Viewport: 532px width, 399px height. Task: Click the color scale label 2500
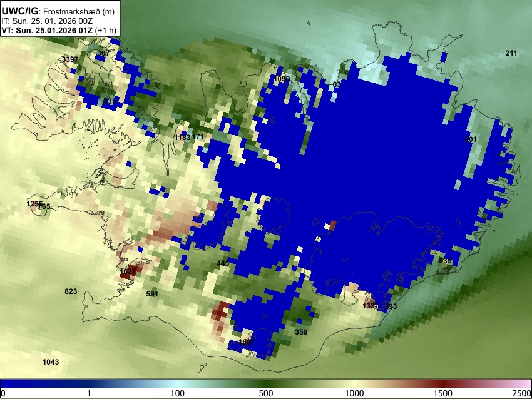[522, 393]
